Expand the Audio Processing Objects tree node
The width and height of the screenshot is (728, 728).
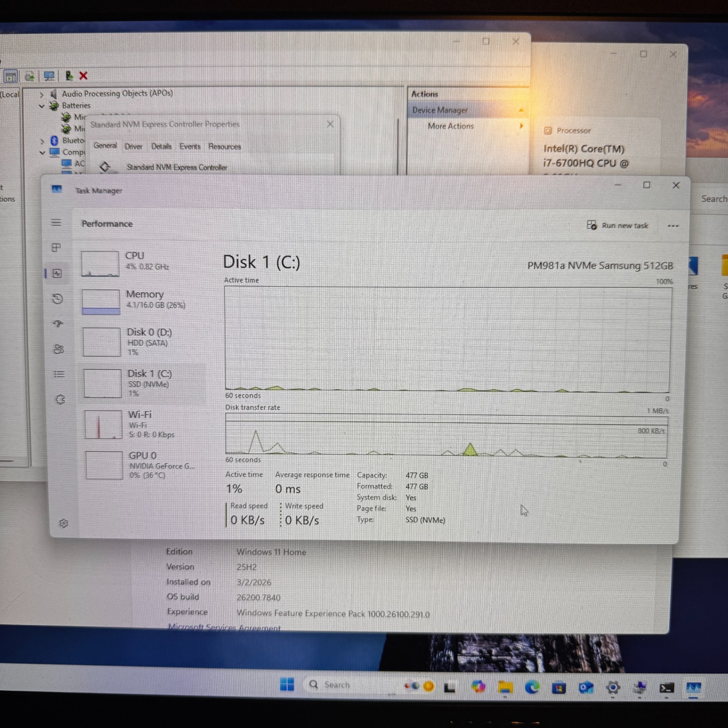click(x=41, y=95)
